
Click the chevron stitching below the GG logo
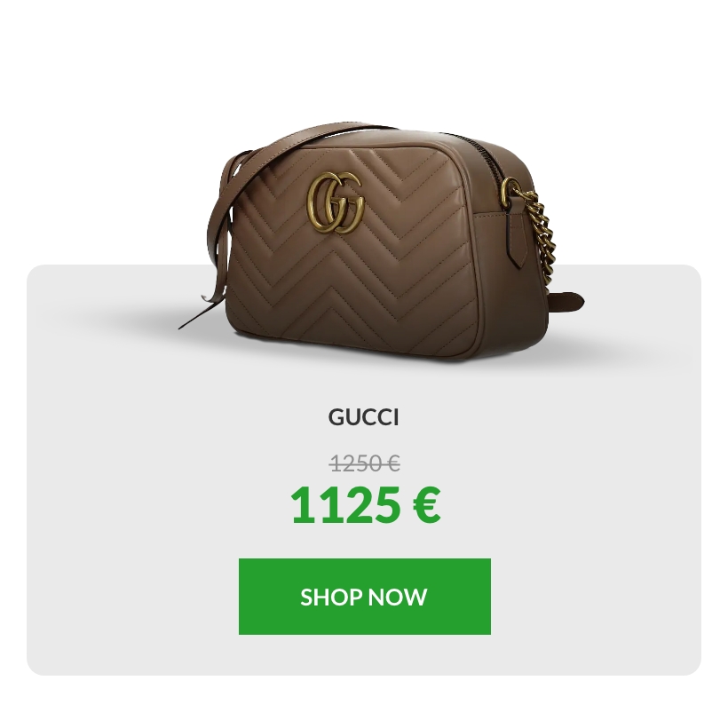click(x=352, y=279)
